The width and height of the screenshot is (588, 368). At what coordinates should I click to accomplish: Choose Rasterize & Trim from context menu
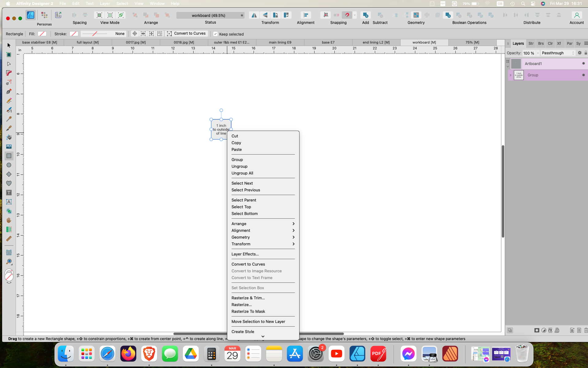[x=248, y=298]
